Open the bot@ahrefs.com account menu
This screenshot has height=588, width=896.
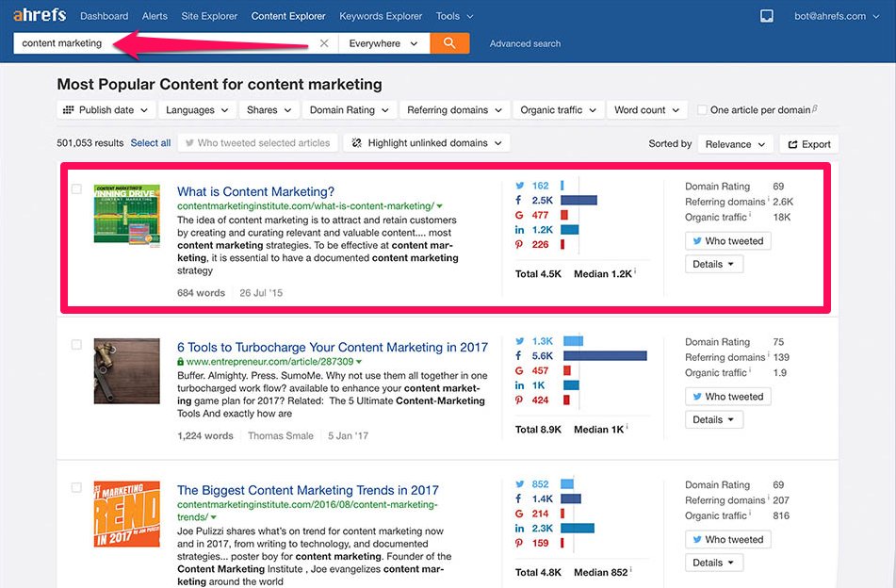(837, 16)
